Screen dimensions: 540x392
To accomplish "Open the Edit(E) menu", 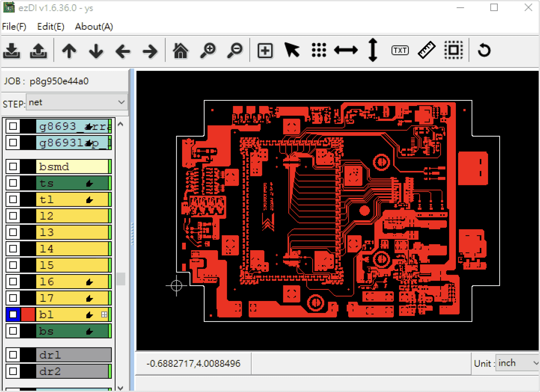I will pos(51,27).
